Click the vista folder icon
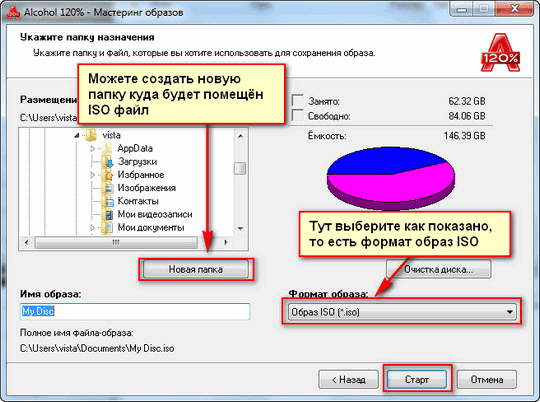 pos(91,135)
